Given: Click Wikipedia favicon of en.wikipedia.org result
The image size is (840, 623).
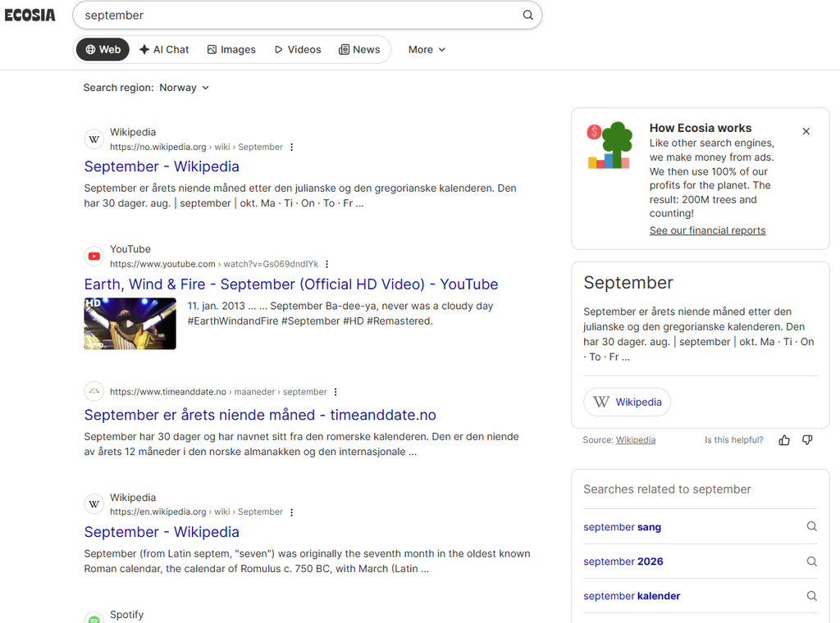Looking at the screenshot, I should pos(94,504).
